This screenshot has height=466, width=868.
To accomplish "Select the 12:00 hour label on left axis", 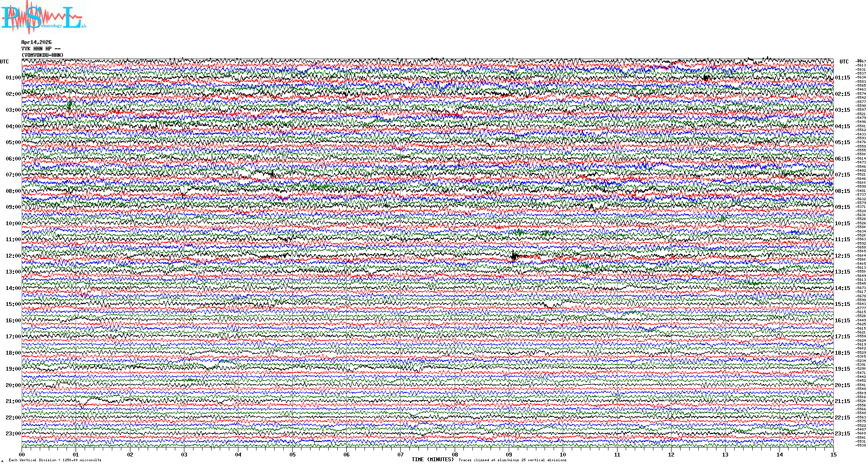I will pos(13,256).
